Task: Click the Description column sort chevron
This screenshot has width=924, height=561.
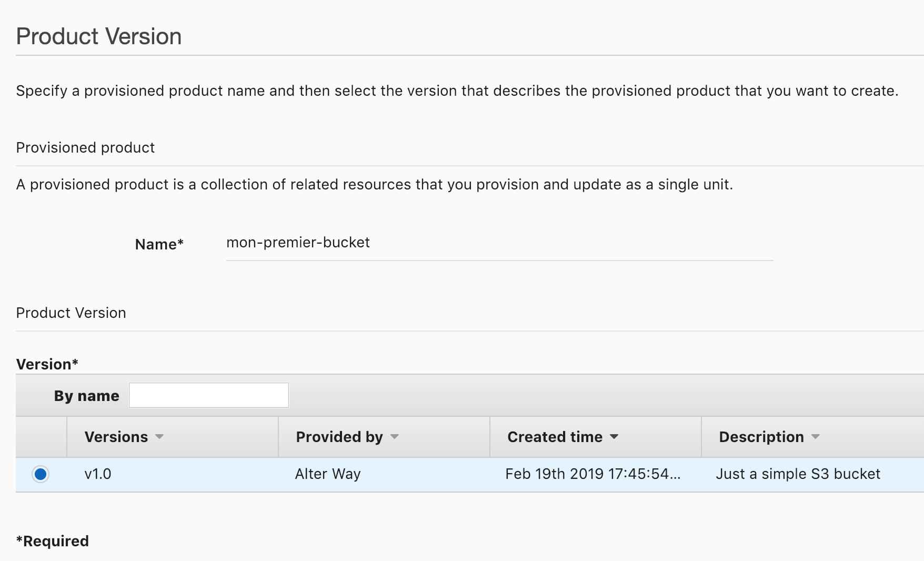Action: (x=817, y=437)
